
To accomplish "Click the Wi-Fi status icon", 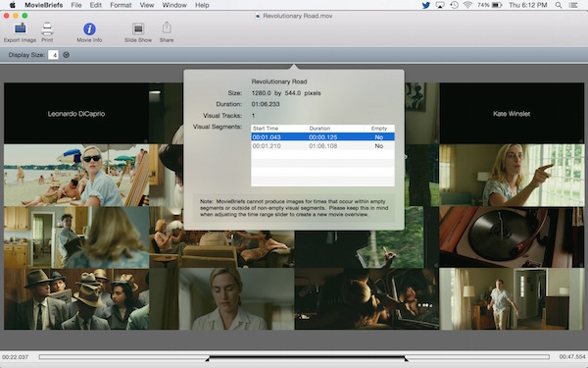I will point(467,5).
